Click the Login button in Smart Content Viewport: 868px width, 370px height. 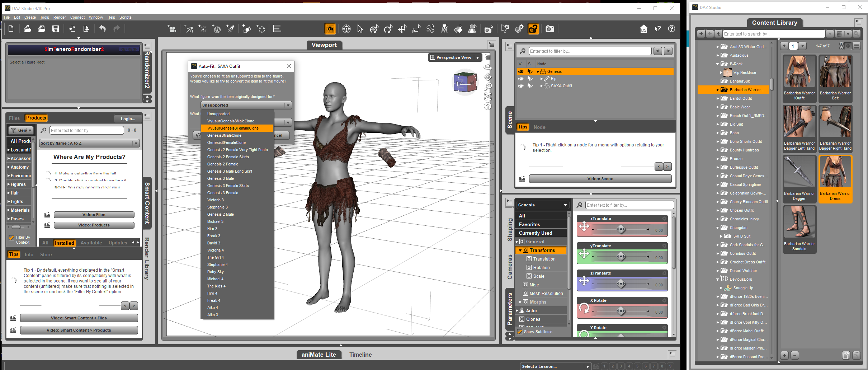[128, 119]
